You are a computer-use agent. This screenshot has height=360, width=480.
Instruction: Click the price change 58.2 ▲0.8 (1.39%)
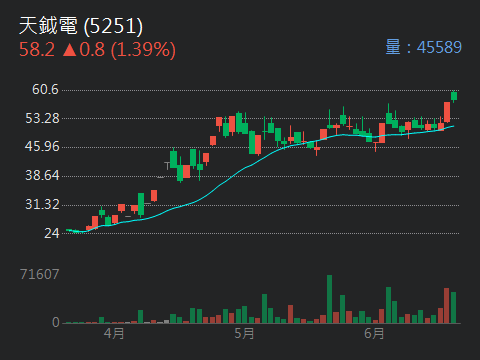point(97,50)
